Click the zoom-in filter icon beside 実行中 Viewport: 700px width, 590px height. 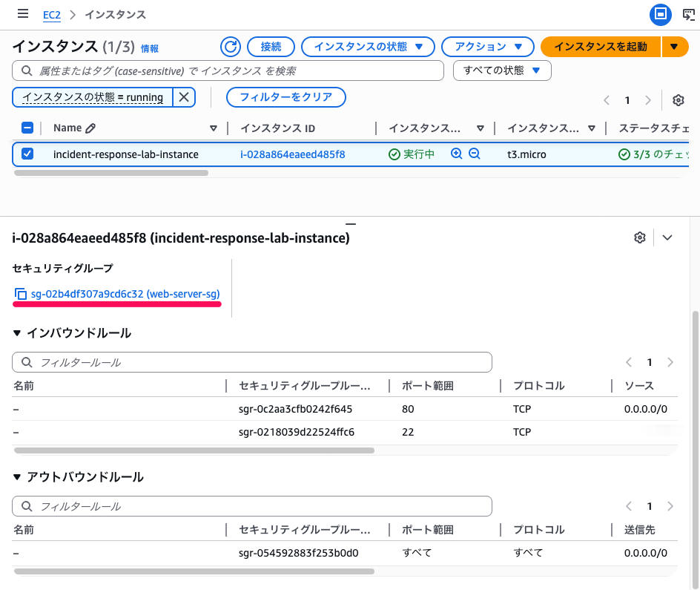(x=456, y=154)
